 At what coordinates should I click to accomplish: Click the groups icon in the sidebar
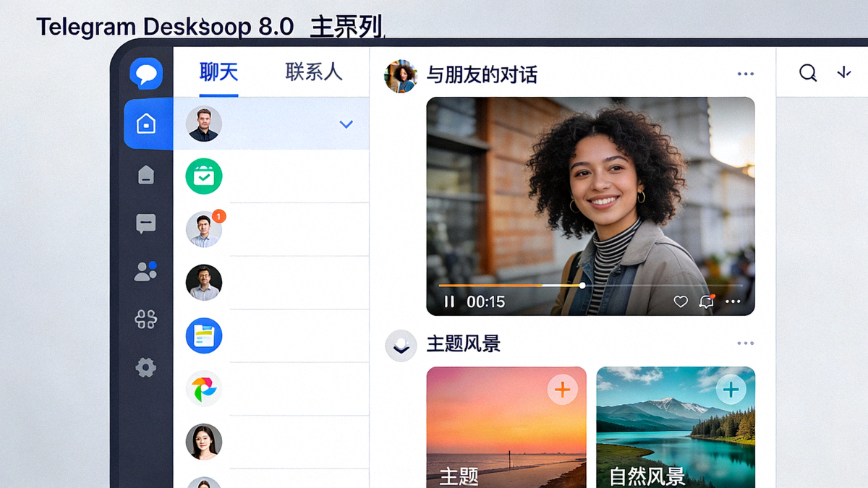point(145,320)
